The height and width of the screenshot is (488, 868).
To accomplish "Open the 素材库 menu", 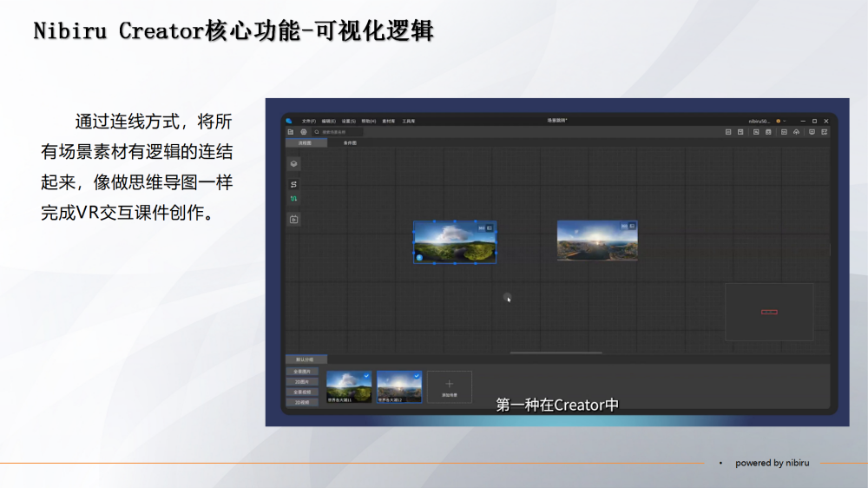I will (x=389, y=121).
